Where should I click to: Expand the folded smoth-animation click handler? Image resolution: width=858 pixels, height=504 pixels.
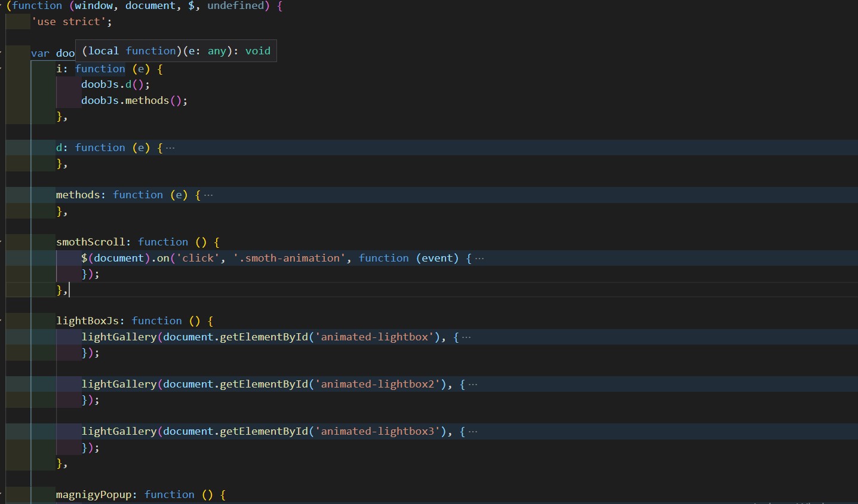479,258
